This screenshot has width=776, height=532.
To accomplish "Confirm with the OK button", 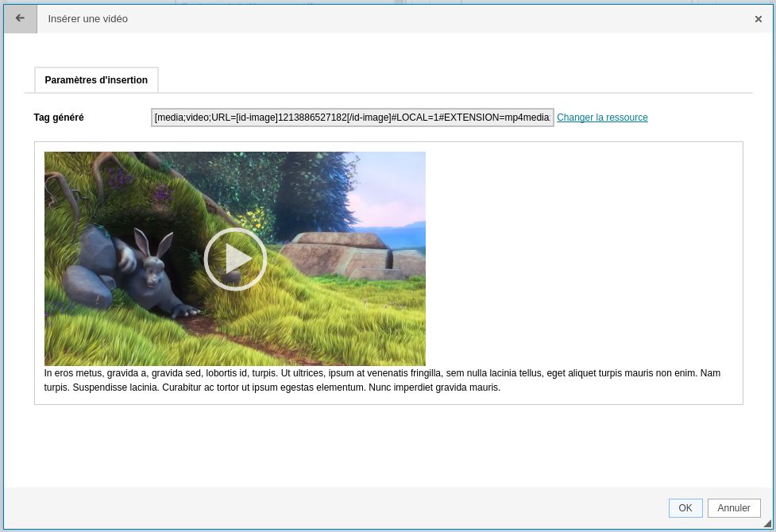I will pyautogui.click(x=685, y=508).
